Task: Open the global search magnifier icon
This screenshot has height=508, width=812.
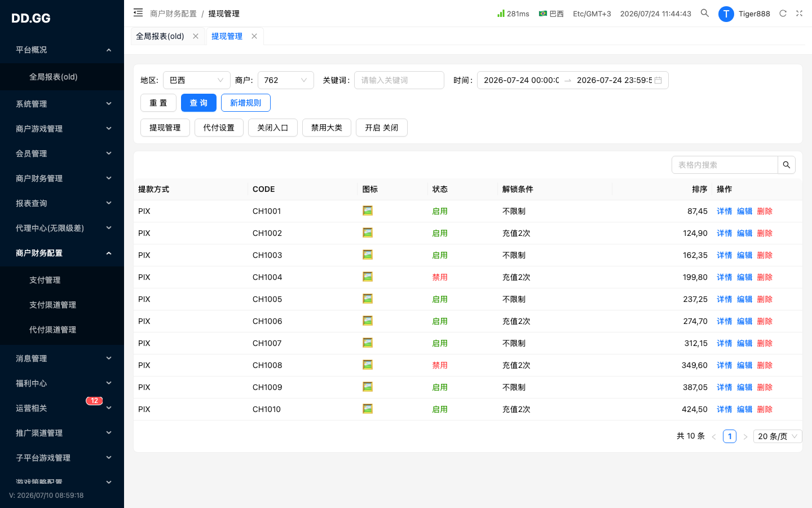Action: pyautogui.click(x=705, y=13)
